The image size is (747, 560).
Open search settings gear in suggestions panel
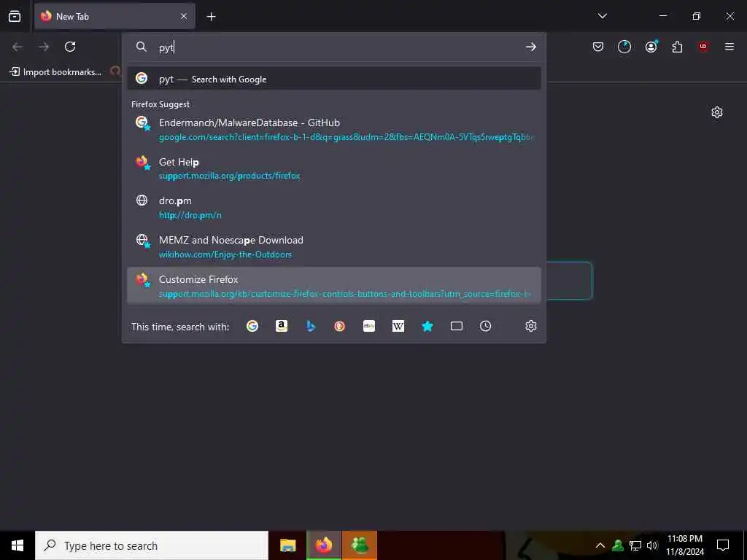(x=531, y=326)
